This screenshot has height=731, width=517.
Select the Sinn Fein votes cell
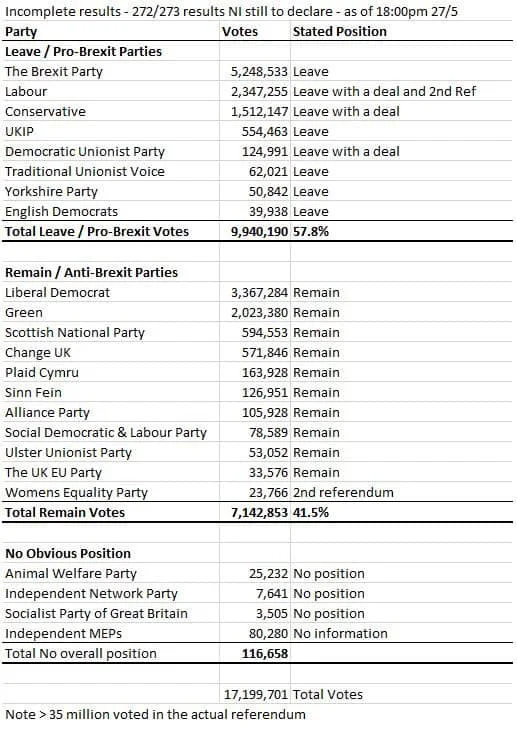click(x=255, y=393)
